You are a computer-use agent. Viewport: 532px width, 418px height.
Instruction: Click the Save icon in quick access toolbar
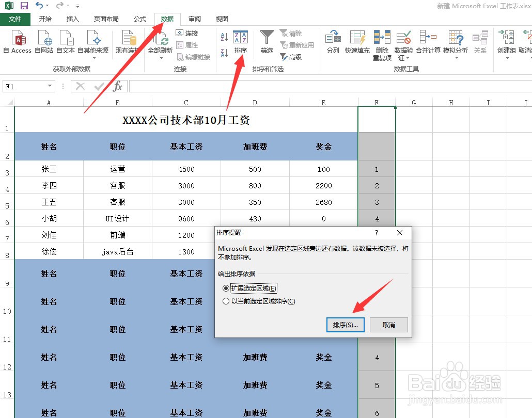coord(24,6)
